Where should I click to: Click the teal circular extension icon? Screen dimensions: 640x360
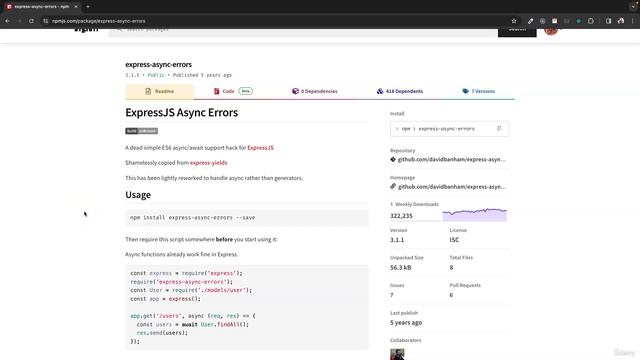click(x=578, y=21)
